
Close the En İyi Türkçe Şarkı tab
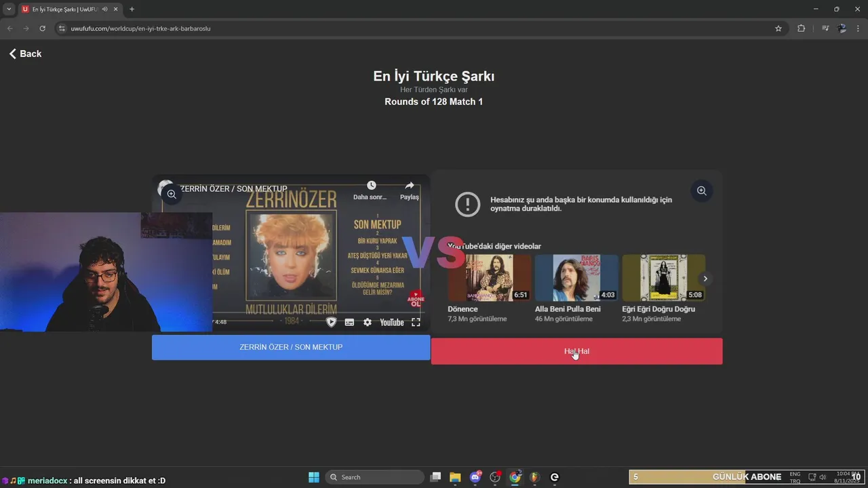(x=116, y=9)
